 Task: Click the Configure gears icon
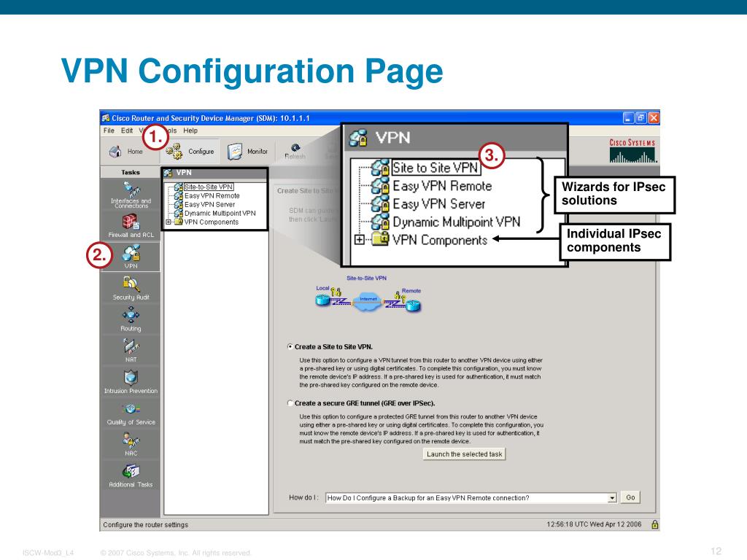(174, 152)
